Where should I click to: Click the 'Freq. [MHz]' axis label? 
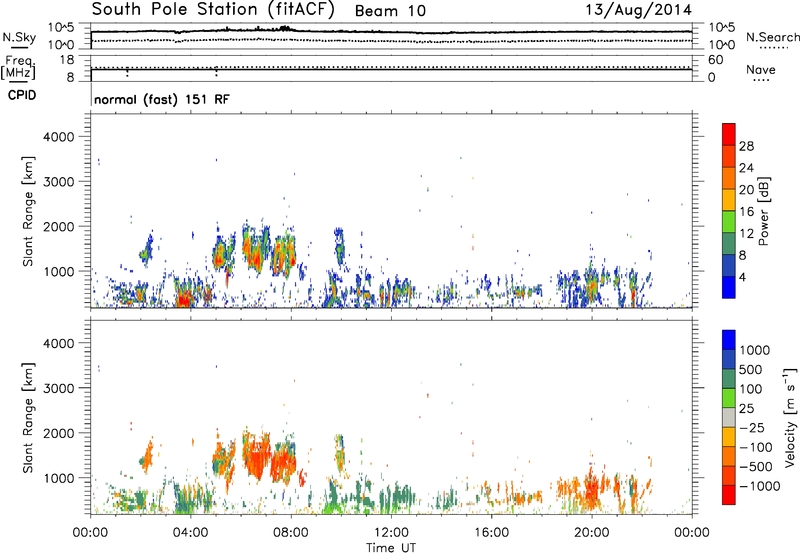(18, 68)
